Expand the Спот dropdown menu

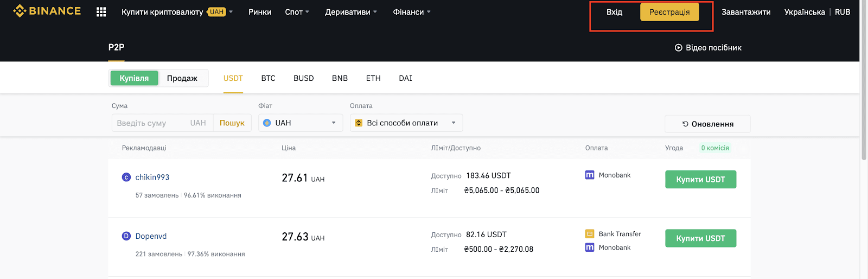tap(297, 12)
